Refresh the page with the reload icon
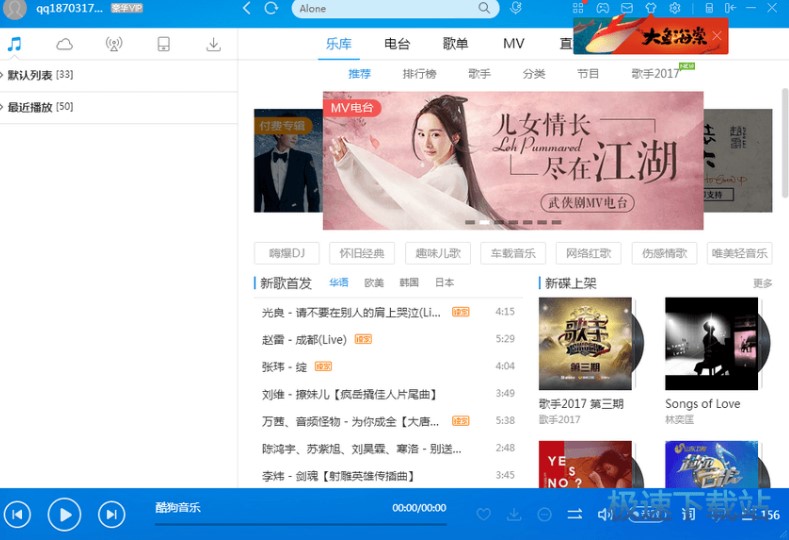This screenshot has width=789, height=540. (x=271, y=8)
